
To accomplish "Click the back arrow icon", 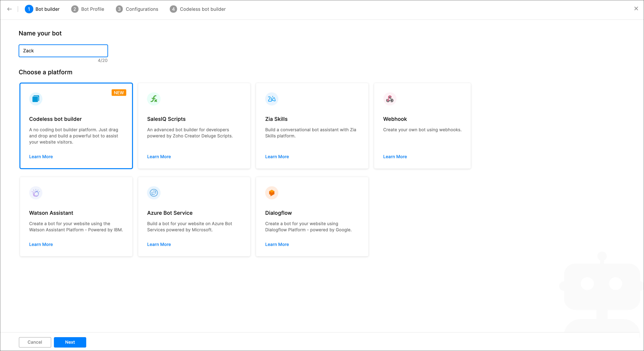I will pos(9,9).
